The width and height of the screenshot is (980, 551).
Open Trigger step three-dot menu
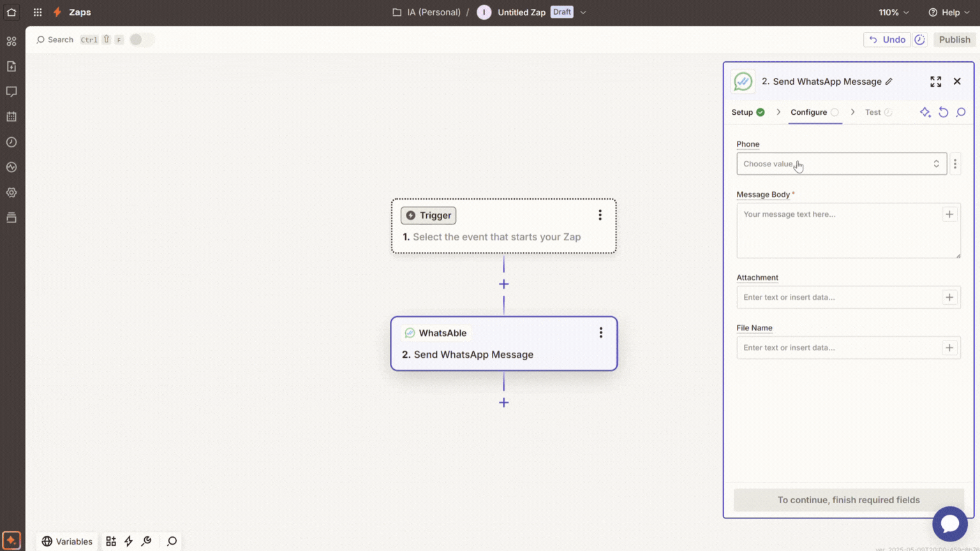point(600,216)
